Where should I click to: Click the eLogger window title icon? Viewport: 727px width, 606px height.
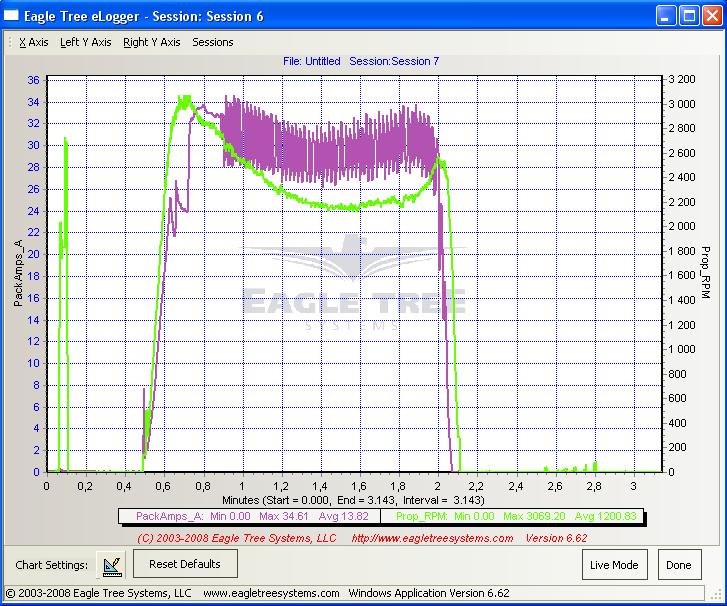click(11, 16)
